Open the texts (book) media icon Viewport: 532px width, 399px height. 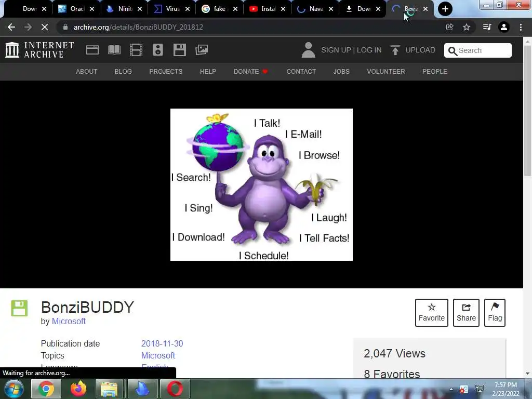pos(114,50)
